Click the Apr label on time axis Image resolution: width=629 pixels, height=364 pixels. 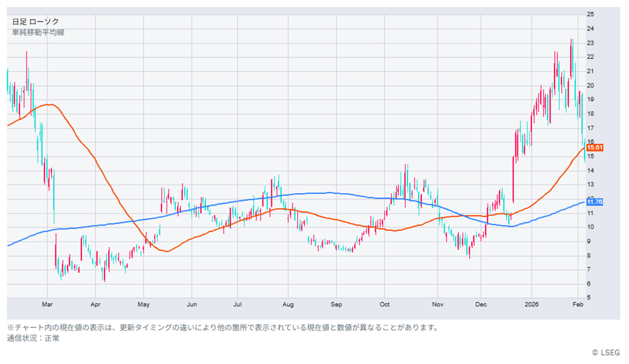[x=95, y=304]
